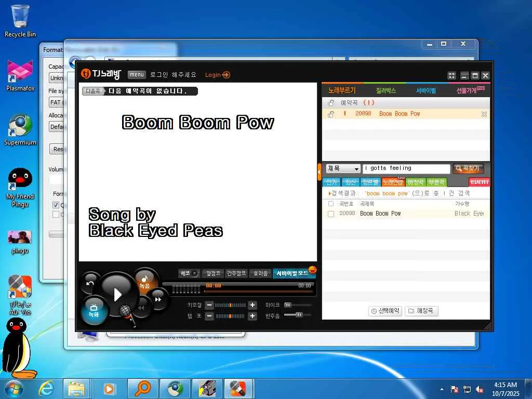The image size is (532, 399).
Task: Select the 최신 newest songs tab
Action: pos(350,182)
